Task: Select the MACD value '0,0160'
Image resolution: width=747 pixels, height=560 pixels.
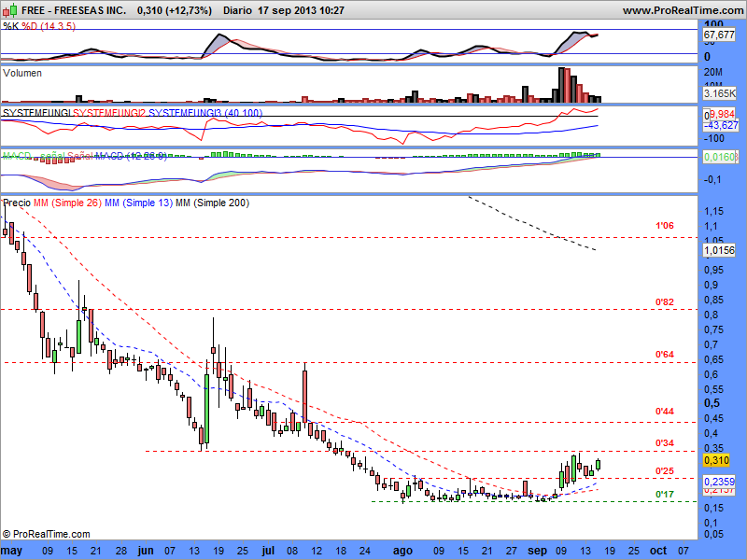Action: tap(720, 157)
